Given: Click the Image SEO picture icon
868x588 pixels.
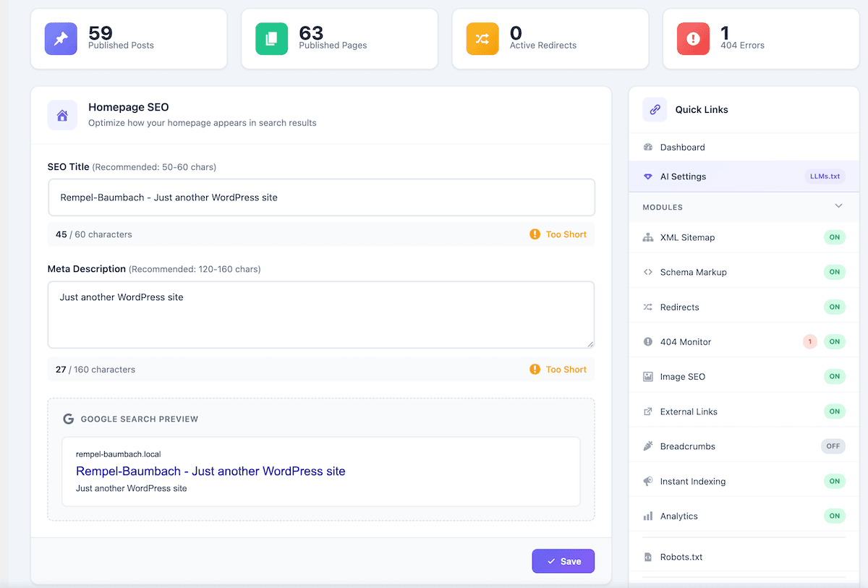Looking at the screenshot, I should coord(647,377).
